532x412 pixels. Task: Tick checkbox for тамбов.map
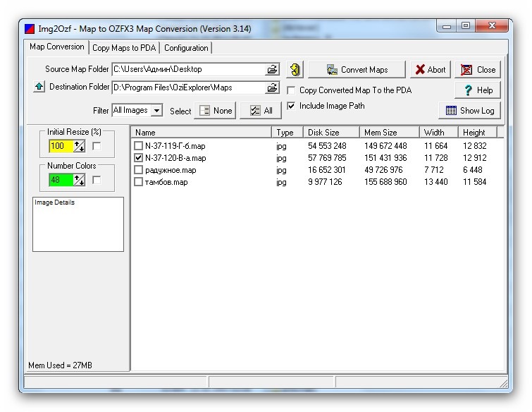[138, 182]
